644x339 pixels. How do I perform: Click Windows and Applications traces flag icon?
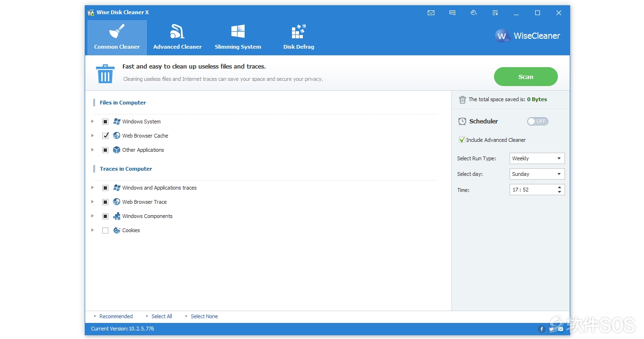pyautogui.click(x=117, y=188)
